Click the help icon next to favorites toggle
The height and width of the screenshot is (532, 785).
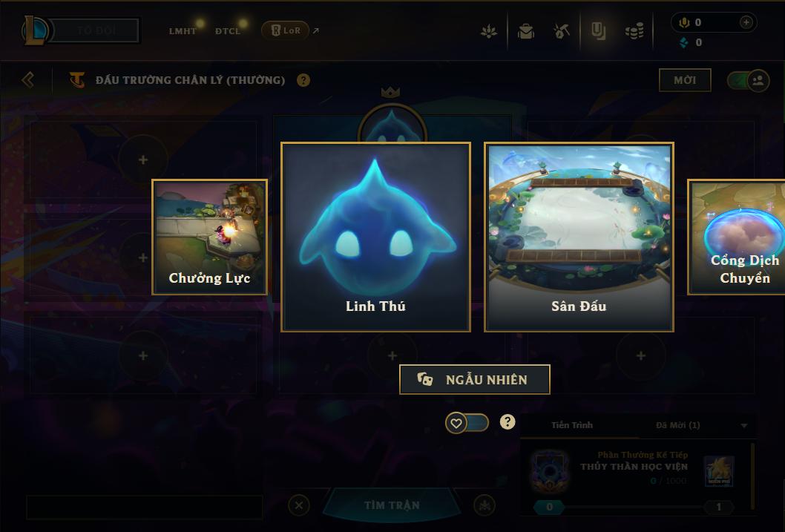pyautogui.click(x=508, y=422)
